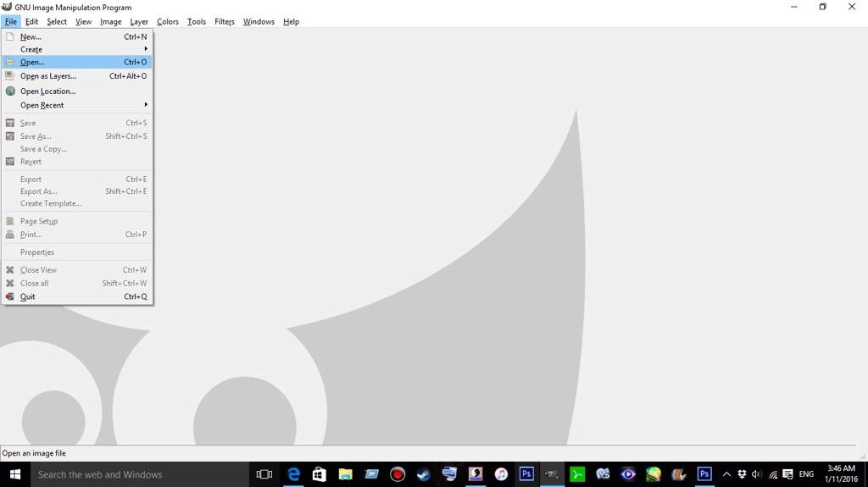Open the Windows Store taskbar icon
Image resolution: width=868 pixels, height=487 pixels.
(x=320, y=474)
